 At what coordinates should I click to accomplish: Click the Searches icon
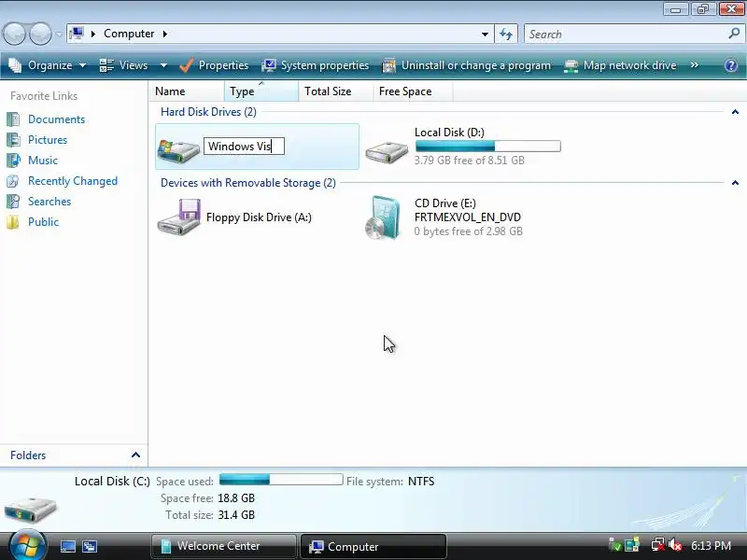(x=13, y=202)
